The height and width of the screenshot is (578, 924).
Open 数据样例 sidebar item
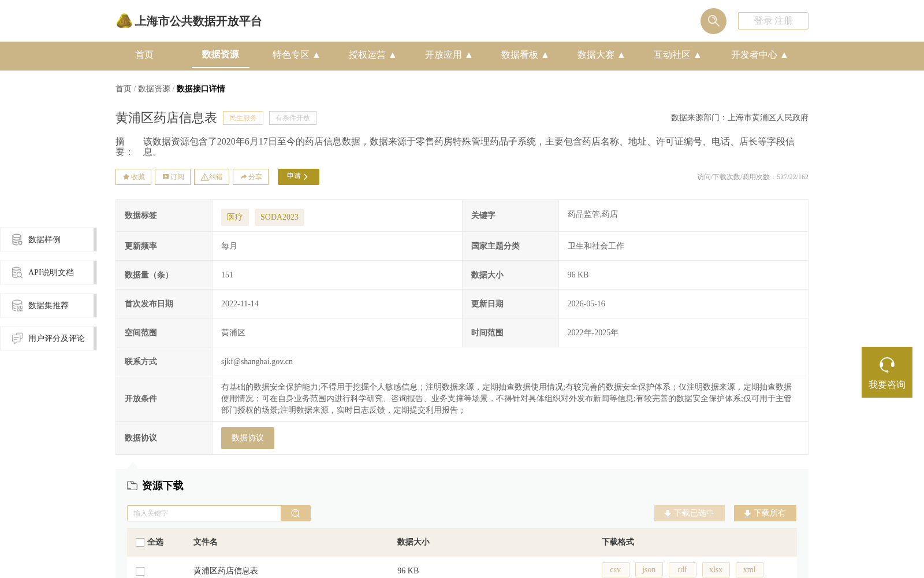tap(48, 239)
